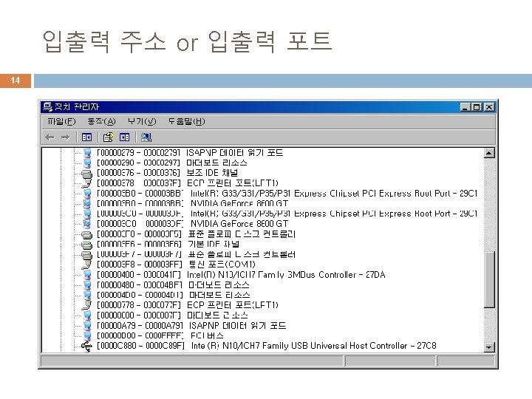This screenshot has height=399, width=532.
Task: Click icon of 00000400 SMBus Controller row
Action: [x=87, y=275]
